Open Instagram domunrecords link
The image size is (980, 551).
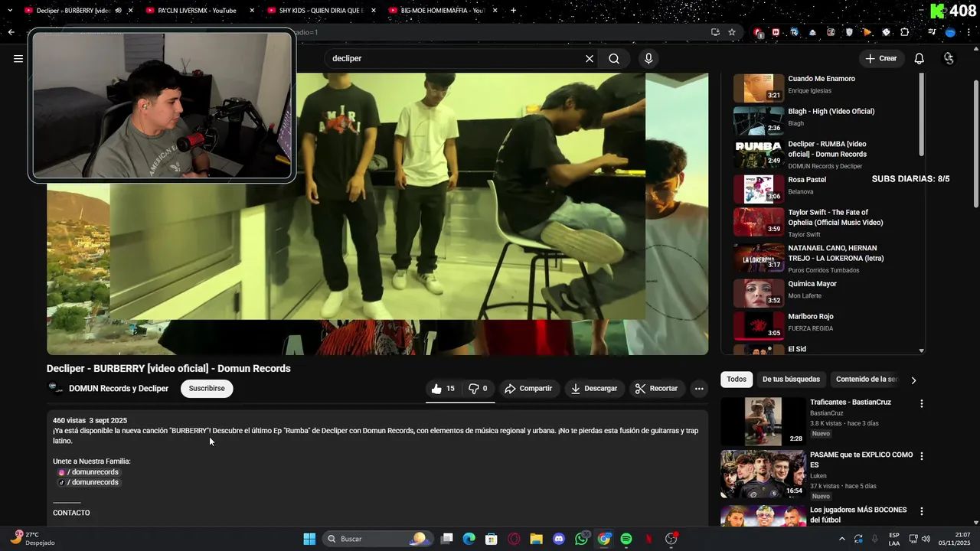[89, 472]
